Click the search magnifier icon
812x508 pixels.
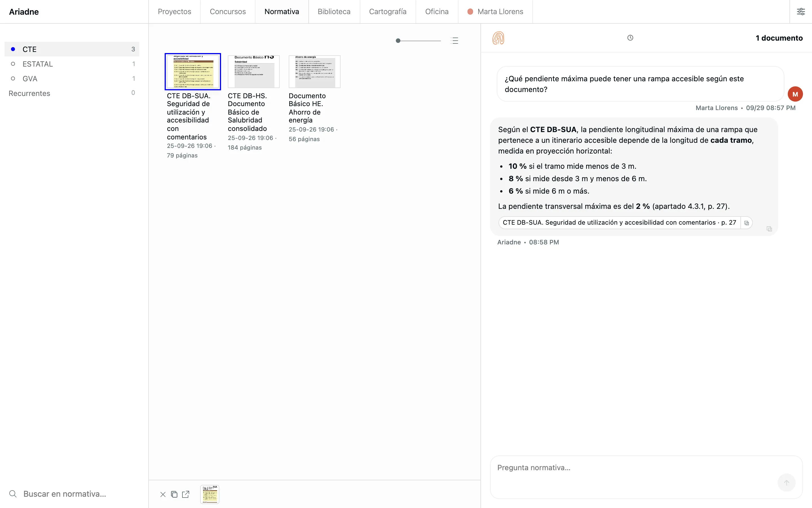pyautogui.click(x=13, y=494)
